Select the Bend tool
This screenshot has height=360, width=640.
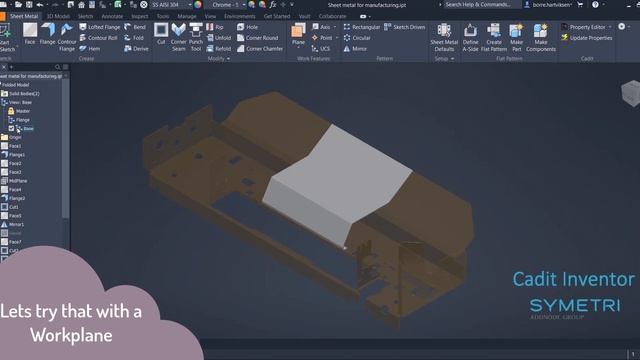135,27
